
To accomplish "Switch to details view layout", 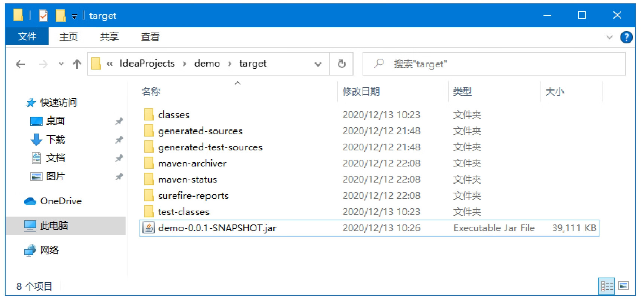I will [606, 286].
